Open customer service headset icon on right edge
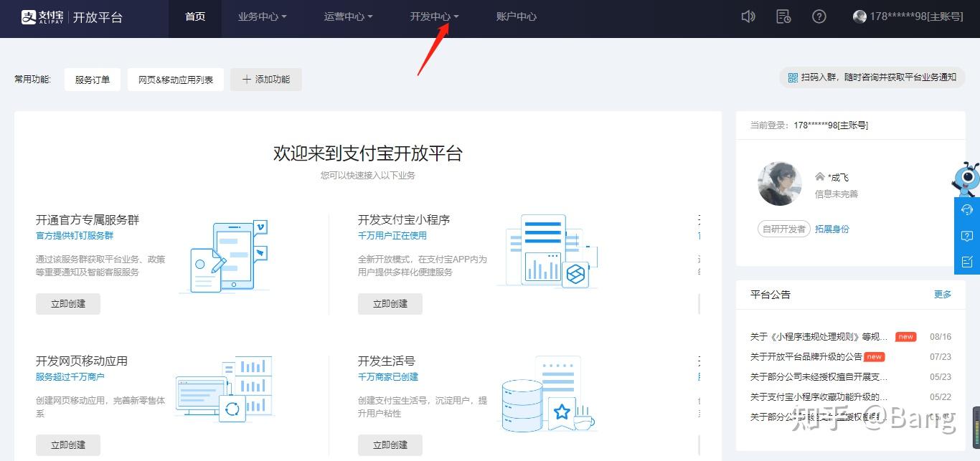The image size is (980, 461). click(x=966, y=210)
